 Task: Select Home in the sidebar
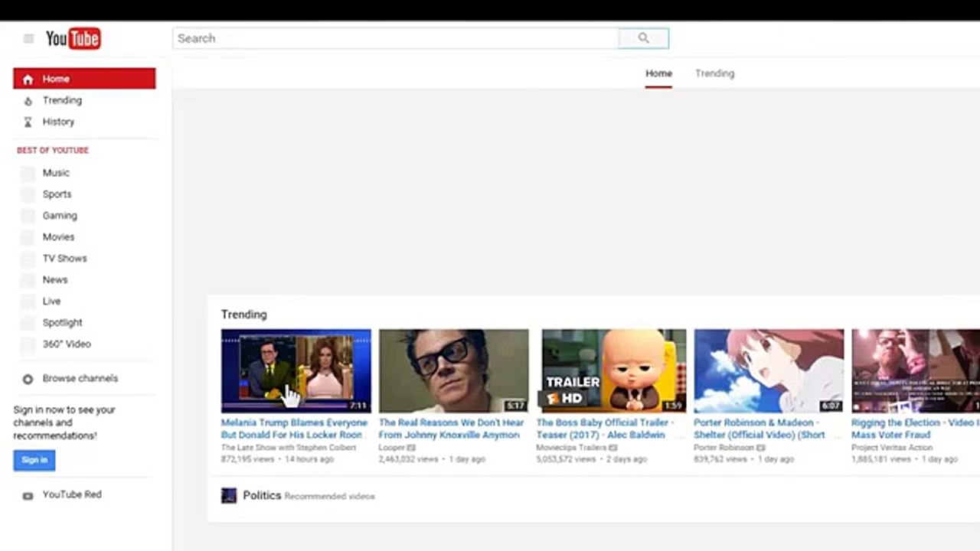click(84, 79)
